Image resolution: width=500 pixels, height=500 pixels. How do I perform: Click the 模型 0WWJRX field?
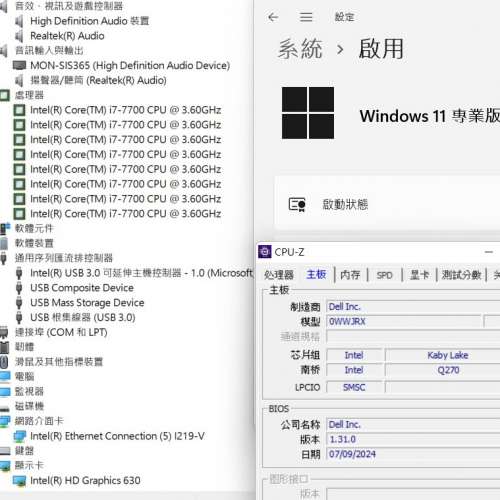tap(404, 321)
